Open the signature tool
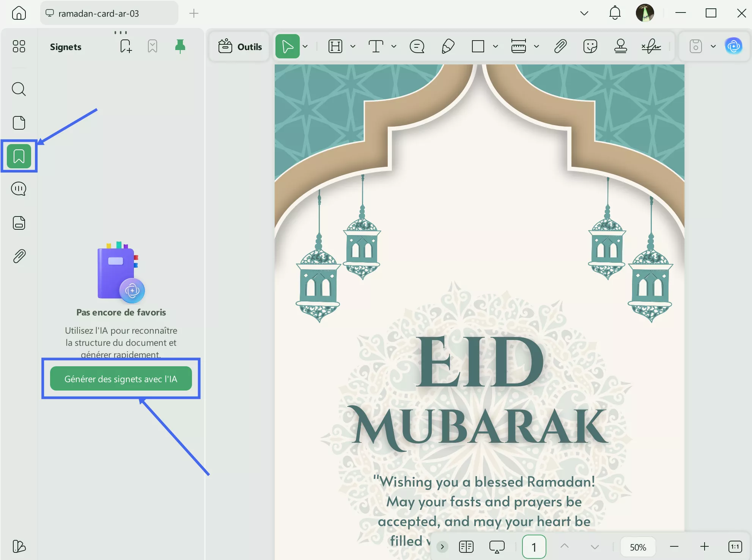Image resolution: width=752 pixels, height=560 pixels. [x=651, y=47]
